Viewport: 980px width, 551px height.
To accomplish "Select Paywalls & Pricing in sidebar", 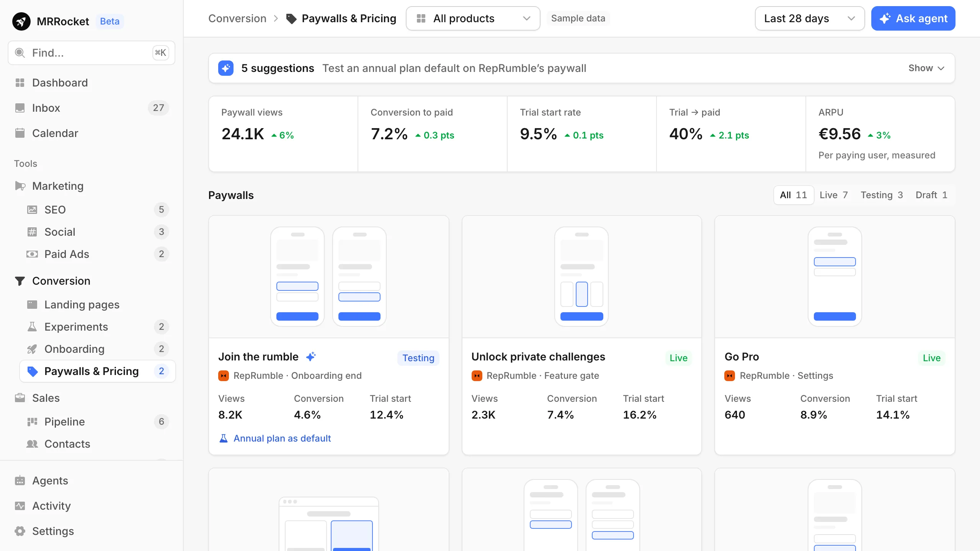I will click(98, 371).
